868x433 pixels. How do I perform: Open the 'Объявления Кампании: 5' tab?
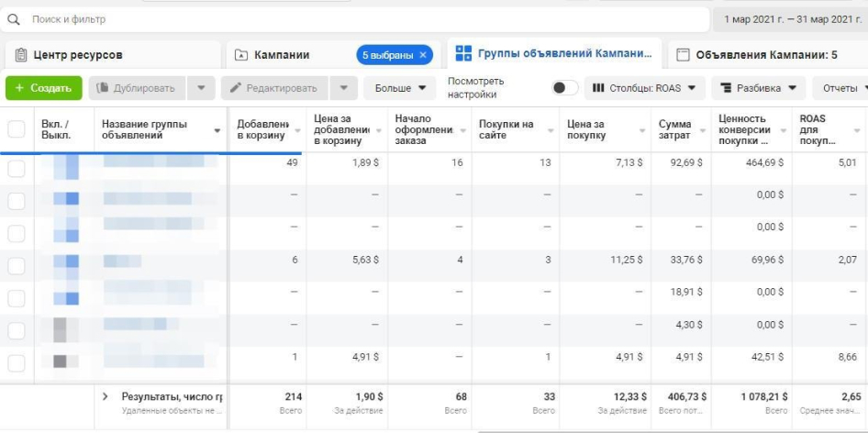(x=765, y=55)
